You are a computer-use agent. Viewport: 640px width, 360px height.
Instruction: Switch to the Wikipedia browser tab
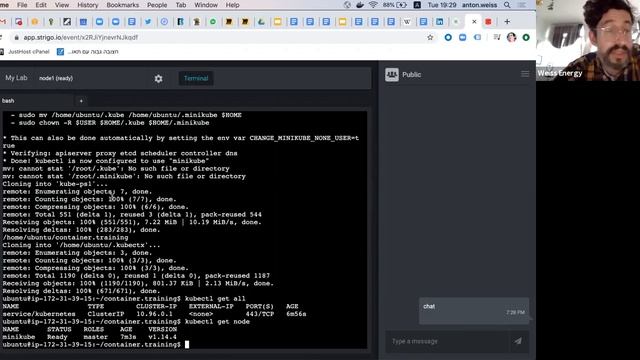[x=407, y=22]
